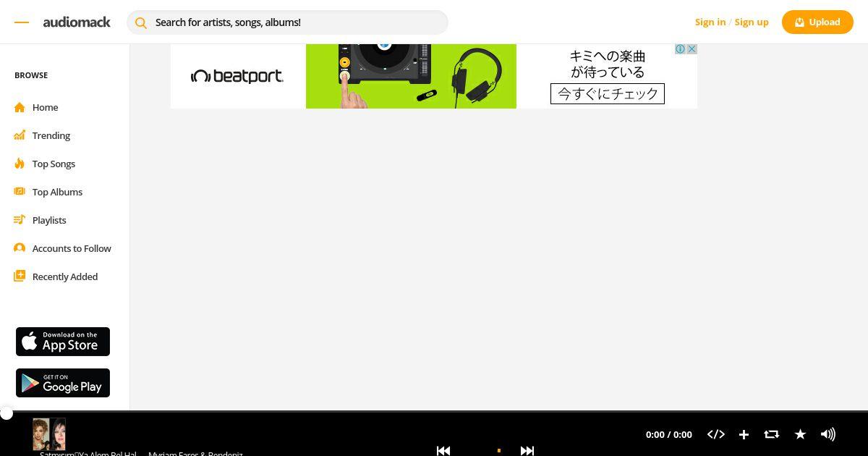Toggle the repeat icon in player
This screenshot has width=868, height=456.
point(771,434)
